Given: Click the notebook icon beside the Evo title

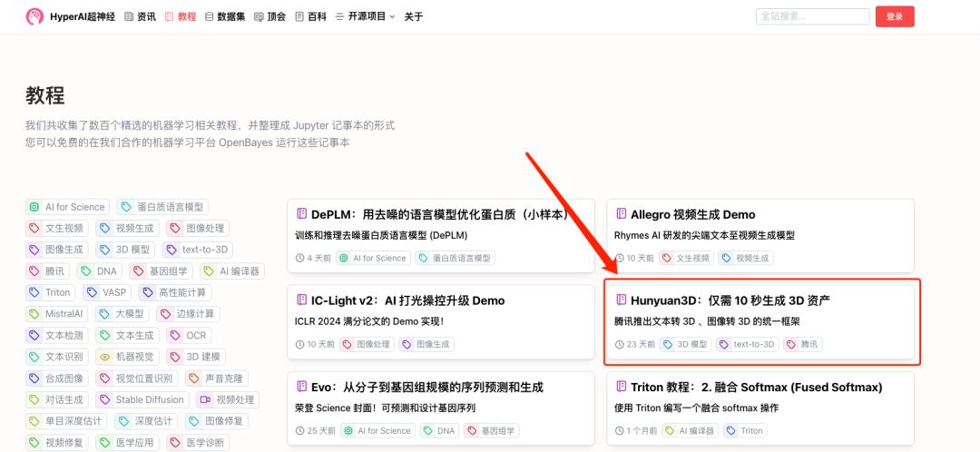Looking at the screenshot, I should click(301, 387).
